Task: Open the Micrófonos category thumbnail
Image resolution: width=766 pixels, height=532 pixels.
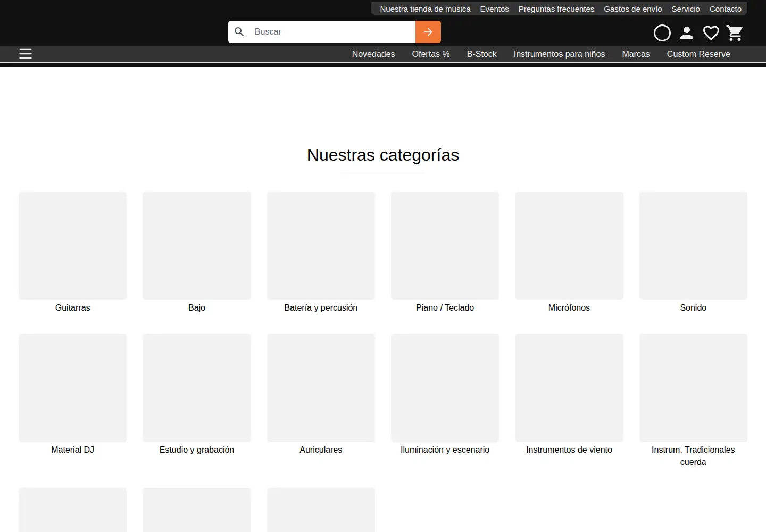Action: tap(569, 245)
